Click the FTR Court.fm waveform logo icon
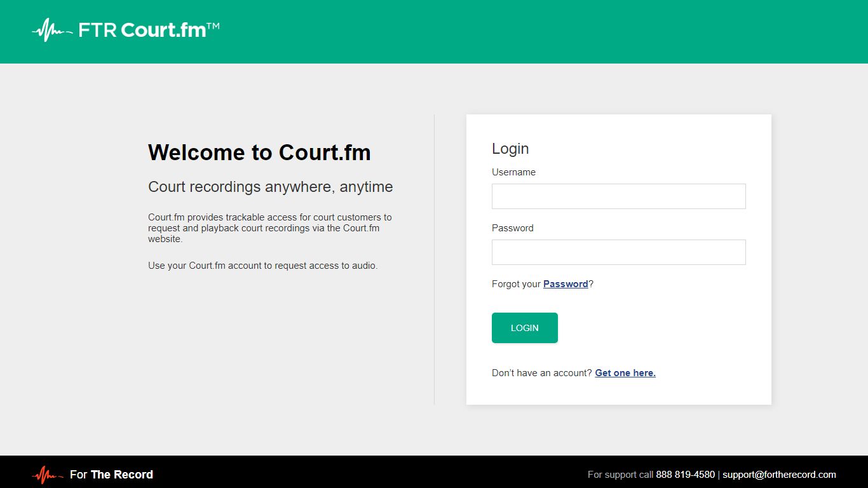Viewport: 868px width, 488px height. click(x=52, y=30)
